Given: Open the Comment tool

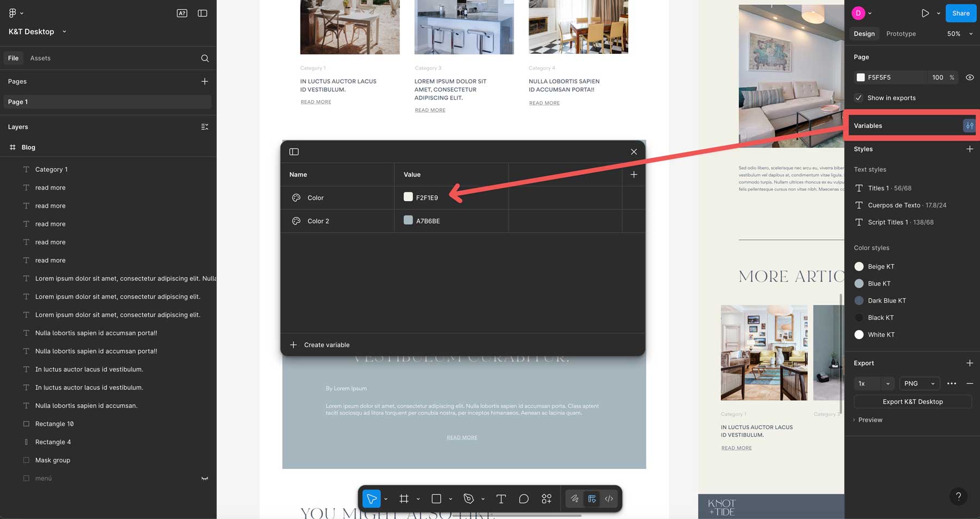Looking at the screenshot, I should (x=523, y=498).
